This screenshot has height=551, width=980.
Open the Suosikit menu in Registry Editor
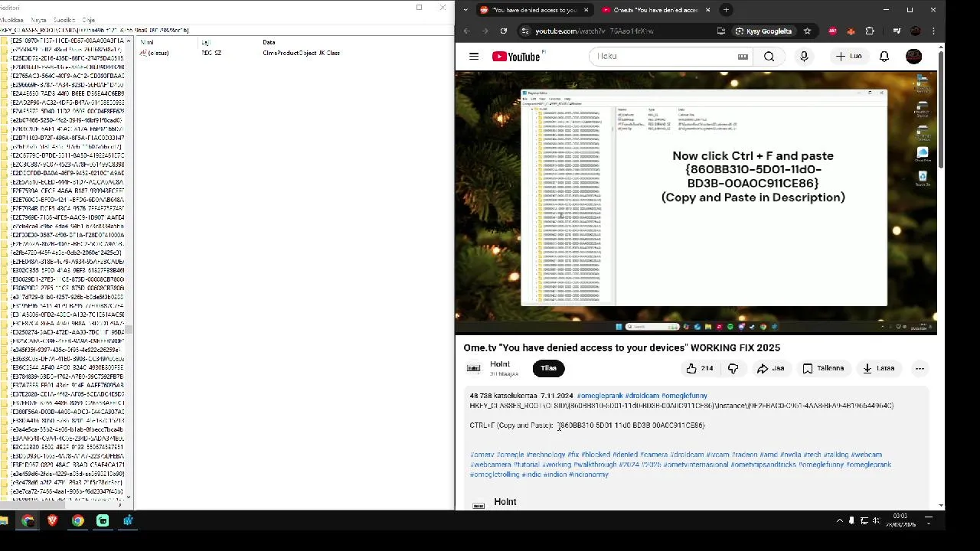[x=64, y=20]
